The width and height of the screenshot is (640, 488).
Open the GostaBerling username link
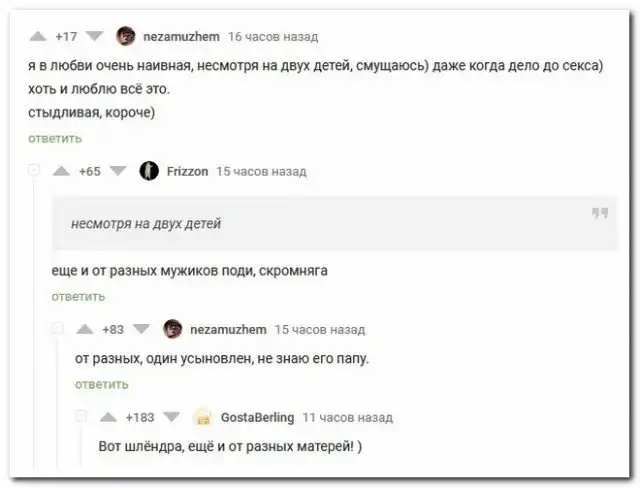257,417
